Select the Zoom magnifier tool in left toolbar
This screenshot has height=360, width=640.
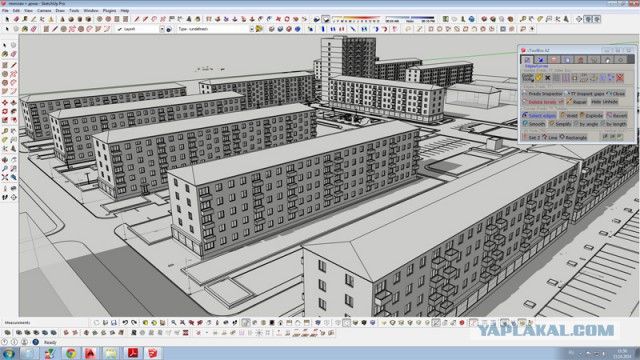[x=5, y=169]
